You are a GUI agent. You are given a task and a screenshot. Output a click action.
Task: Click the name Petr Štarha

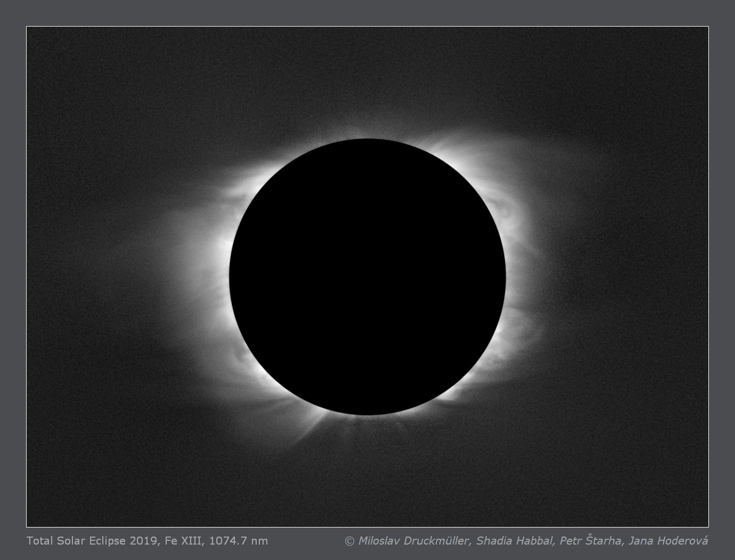point(590,541)
